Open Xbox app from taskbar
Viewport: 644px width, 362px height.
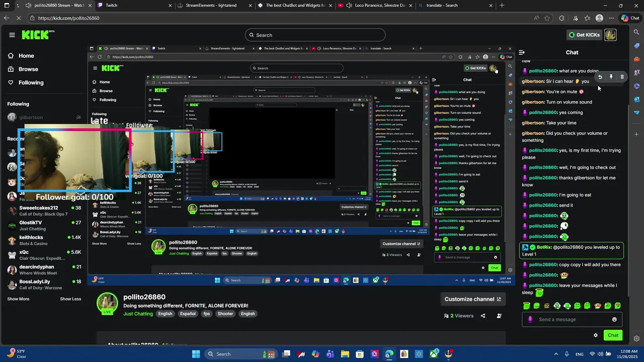coord(434,354)
